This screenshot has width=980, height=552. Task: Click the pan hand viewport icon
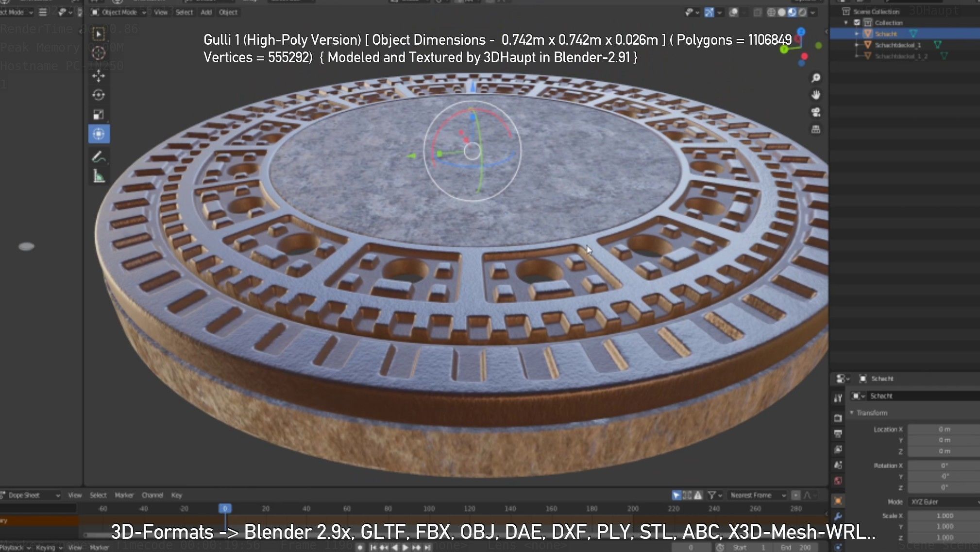[x=816, y=95]
